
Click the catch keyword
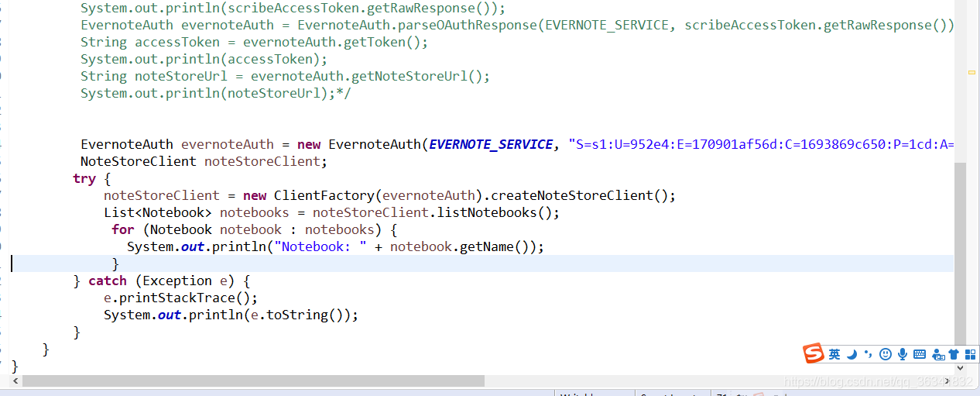[108, 281]
